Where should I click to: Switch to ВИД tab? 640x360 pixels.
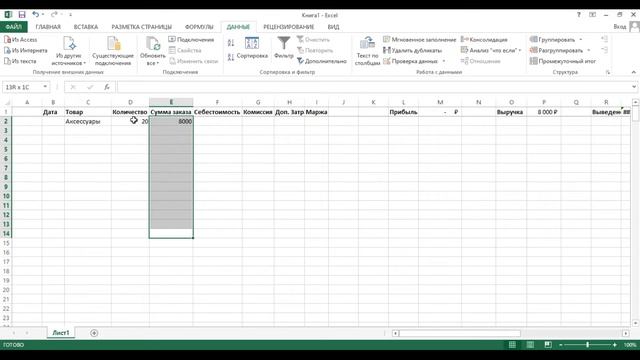tap(333, 27)
